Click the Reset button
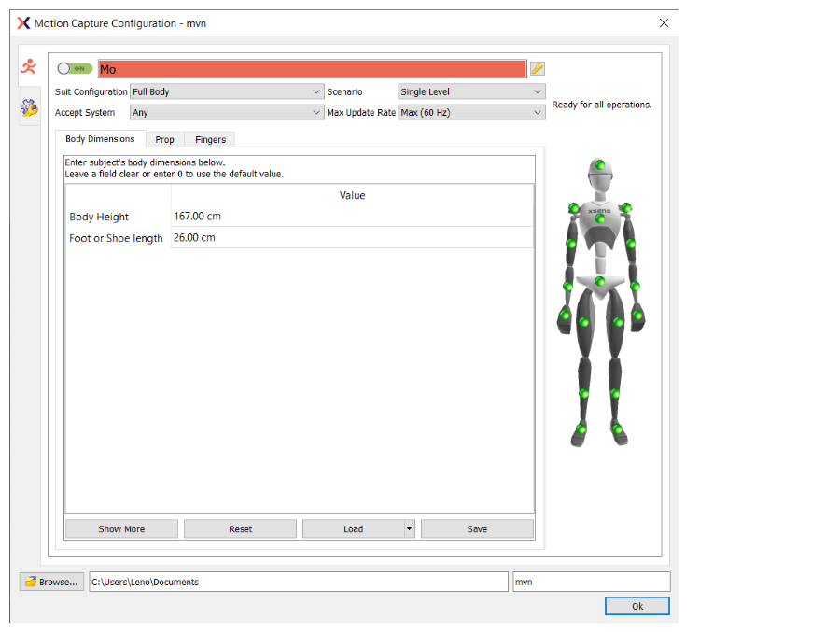 click(240, 528)
